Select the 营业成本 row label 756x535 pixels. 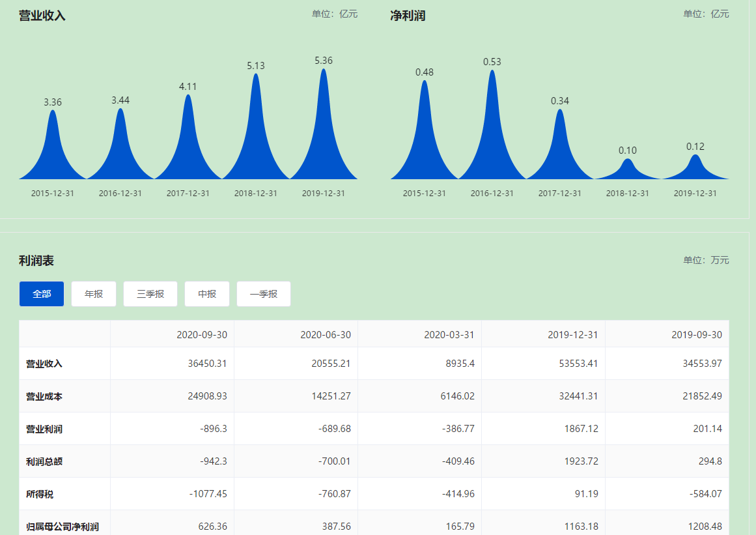pos(44,396)
